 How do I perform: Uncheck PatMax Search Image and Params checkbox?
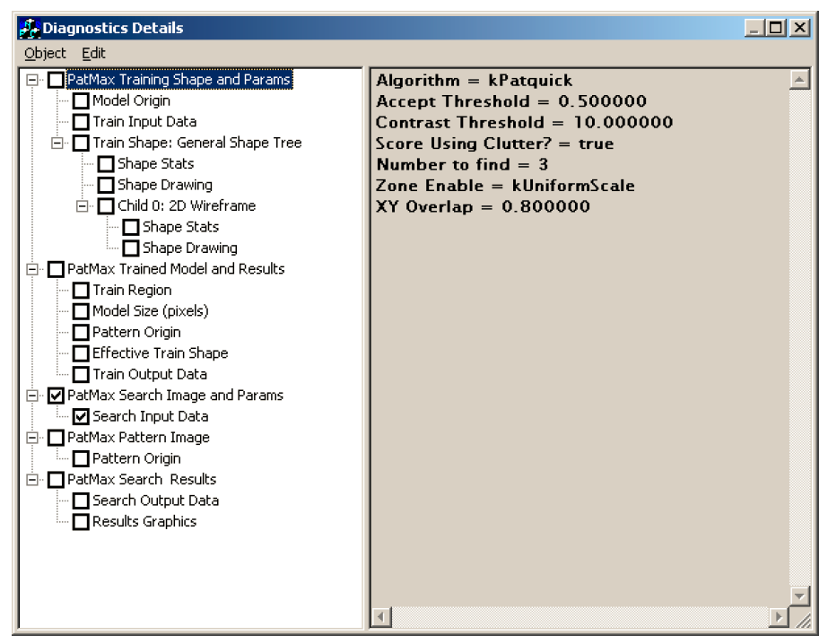tap(56, 396)
